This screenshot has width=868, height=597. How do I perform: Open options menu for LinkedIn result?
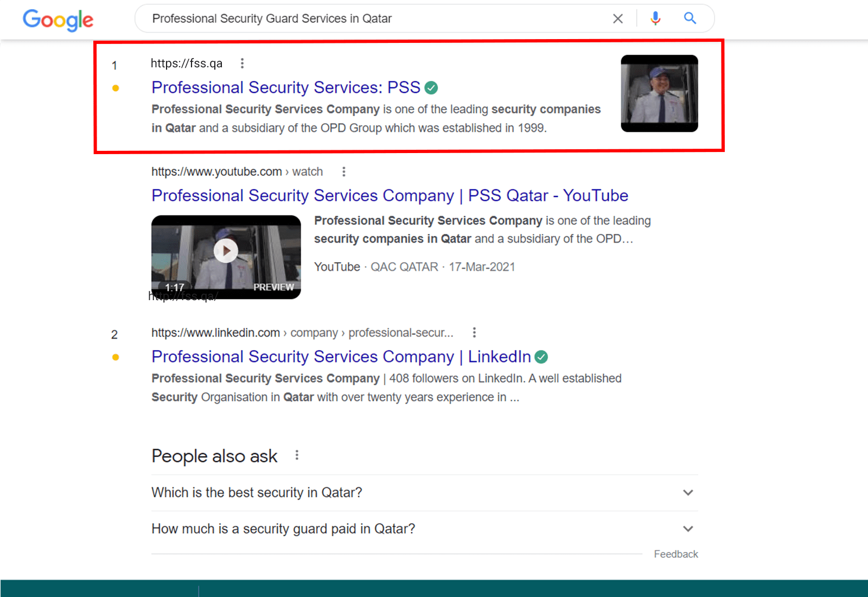click(x=474, y=333)
